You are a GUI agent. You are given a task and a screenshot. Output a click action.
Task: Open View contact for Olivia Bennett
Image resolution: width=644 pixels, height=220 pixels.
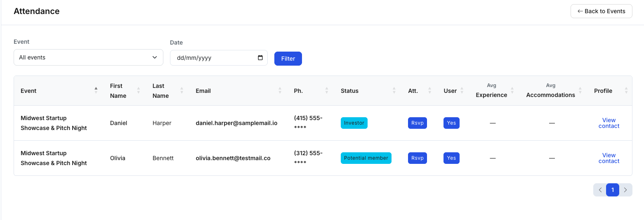click(x=609, y=158)
